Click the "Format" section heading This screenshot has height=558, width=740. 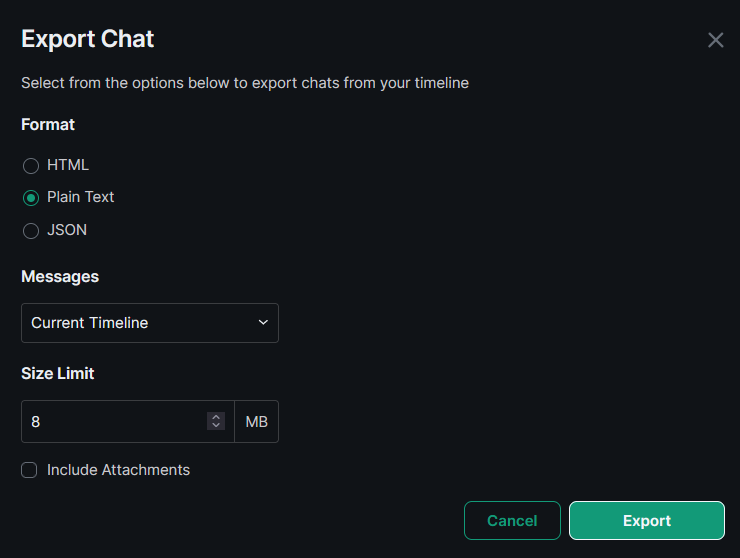point(48,125)
